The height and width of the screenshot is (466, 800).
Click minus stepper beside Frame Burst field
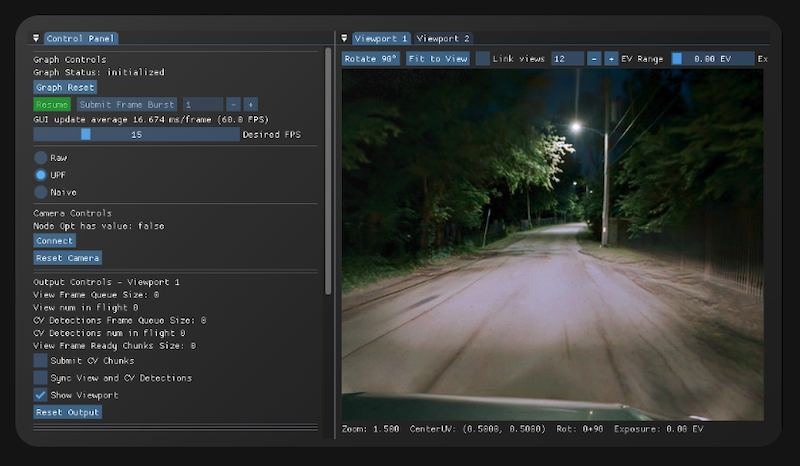(233, 104)
